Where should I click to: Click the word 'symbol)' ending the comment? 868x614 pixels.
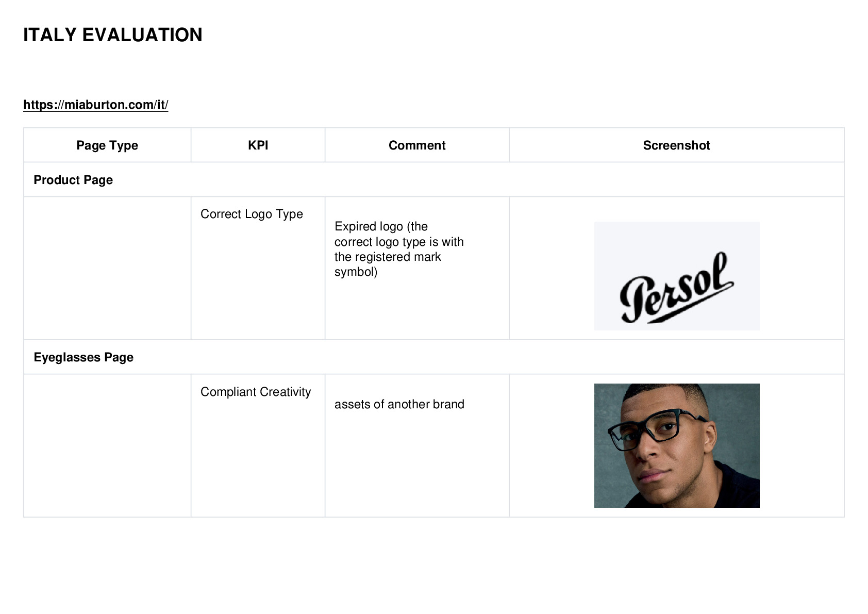pos(356,272)
